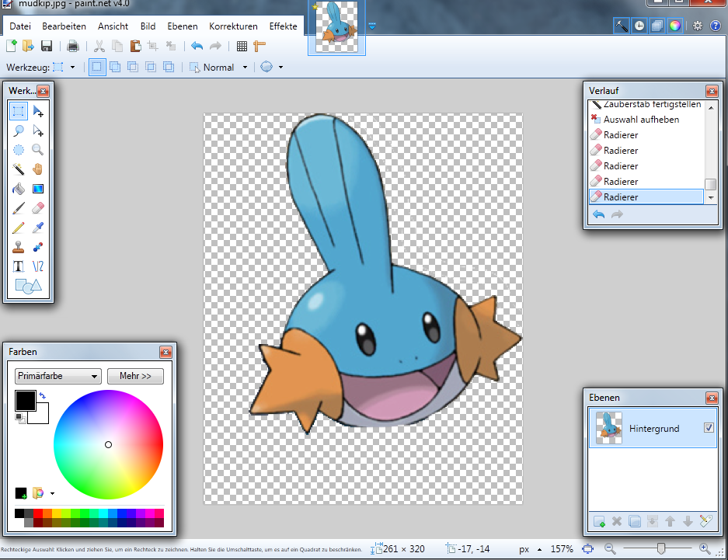
Task: Create a new image file
Action: (12, 46)
